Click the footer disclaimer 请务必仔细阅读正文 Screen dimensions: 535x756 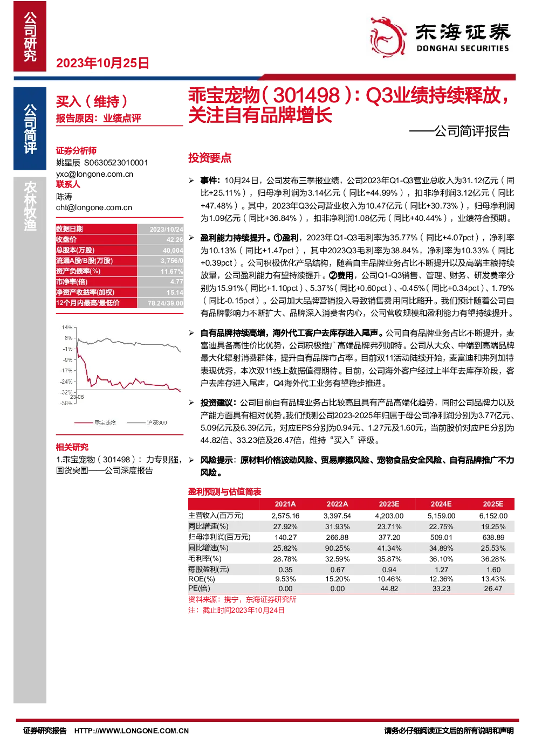click(x=449, y=731)
